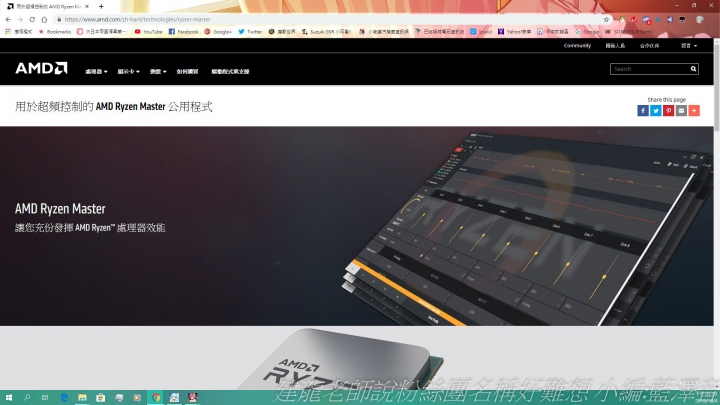Close the AMD Ryzen Master tab
Viewport: 720px width, 405px height.
click(87, 6)
